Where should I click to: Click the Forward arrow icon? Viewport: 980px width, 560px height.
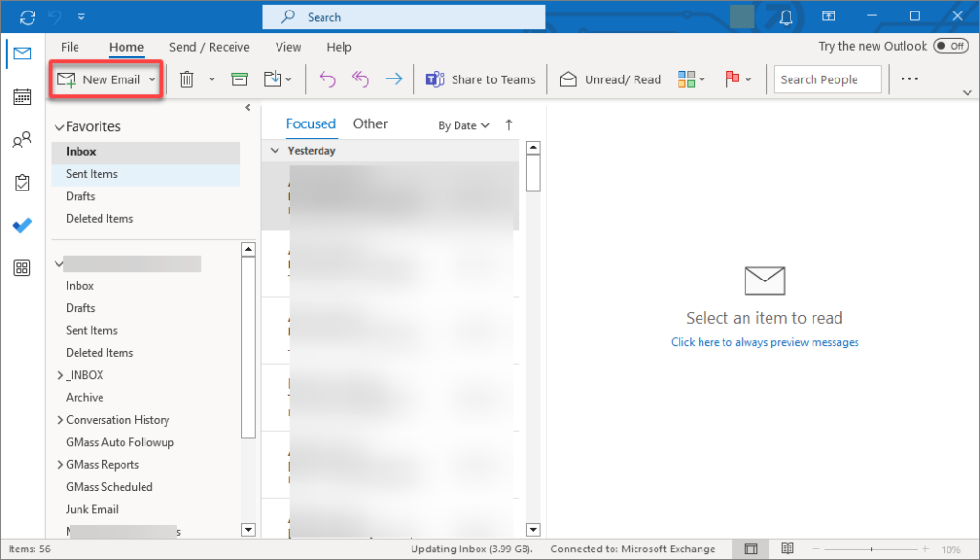[393, 79]
